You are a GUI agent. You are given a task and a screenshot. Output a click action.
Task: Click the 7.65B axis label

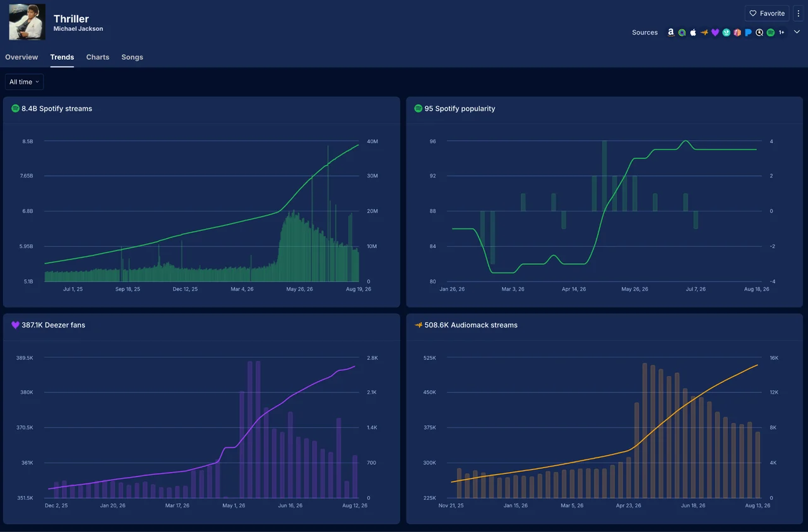[27, 176]
